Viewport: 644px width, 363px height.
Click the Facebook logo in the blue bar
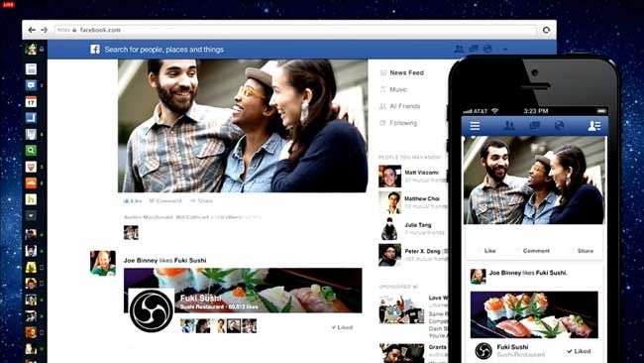click(95, 50)
